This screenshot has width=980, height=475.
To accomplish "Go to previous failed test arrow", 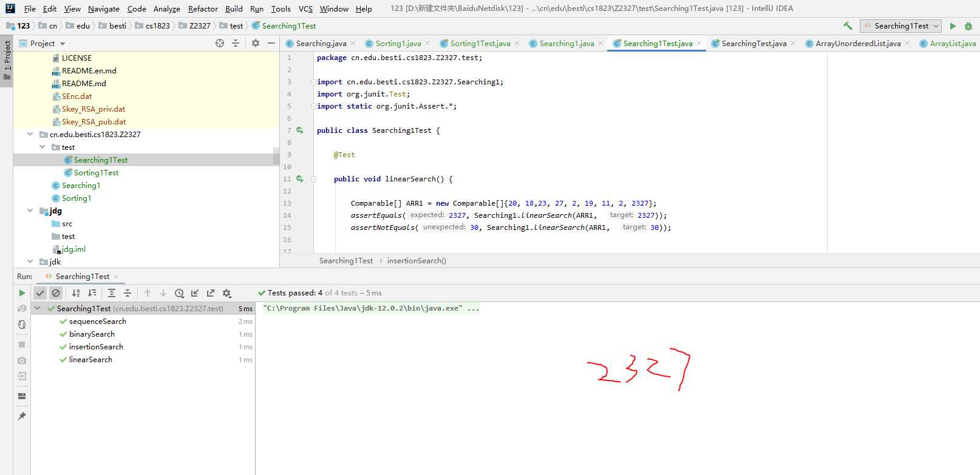I will pyautogui.click(x=148, y=293).
